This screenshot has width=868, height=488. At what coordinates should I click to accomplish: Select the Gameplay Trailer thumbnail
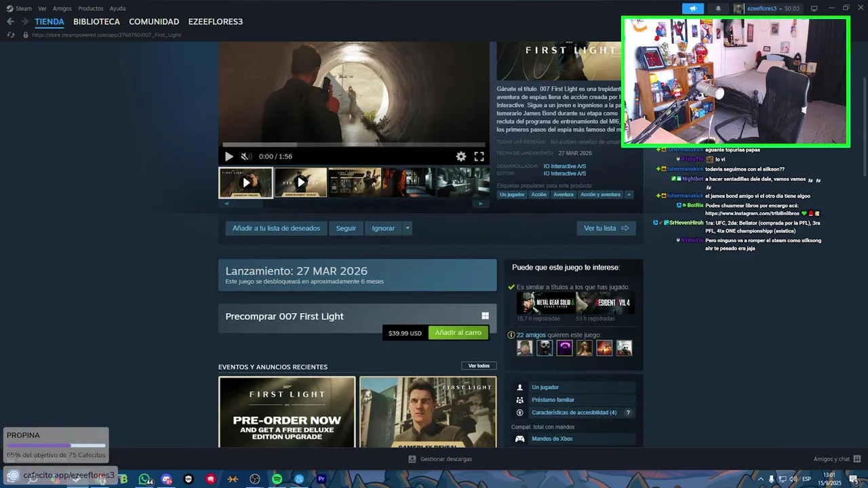pyautogui.click(x=245, y=182)
